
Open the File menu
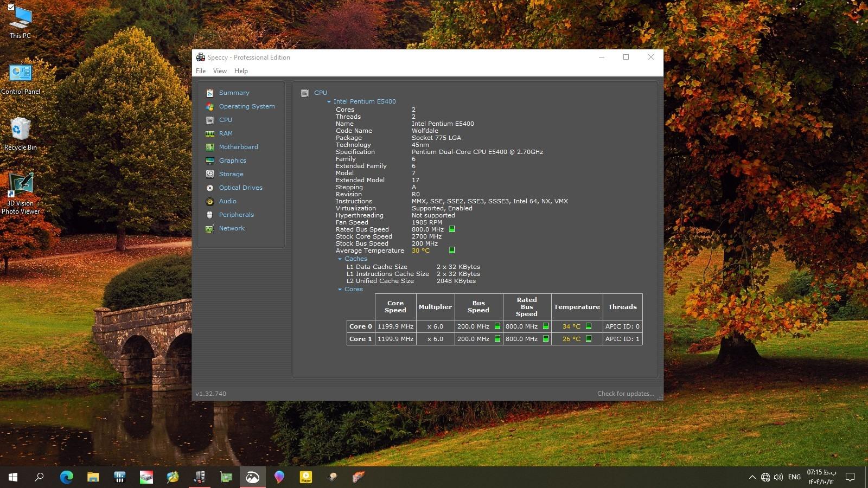(x=201, y=71)
